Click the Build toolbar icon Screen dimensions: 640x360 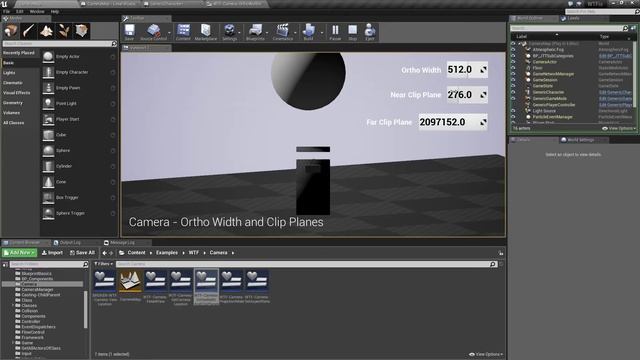tap(309, 32)
